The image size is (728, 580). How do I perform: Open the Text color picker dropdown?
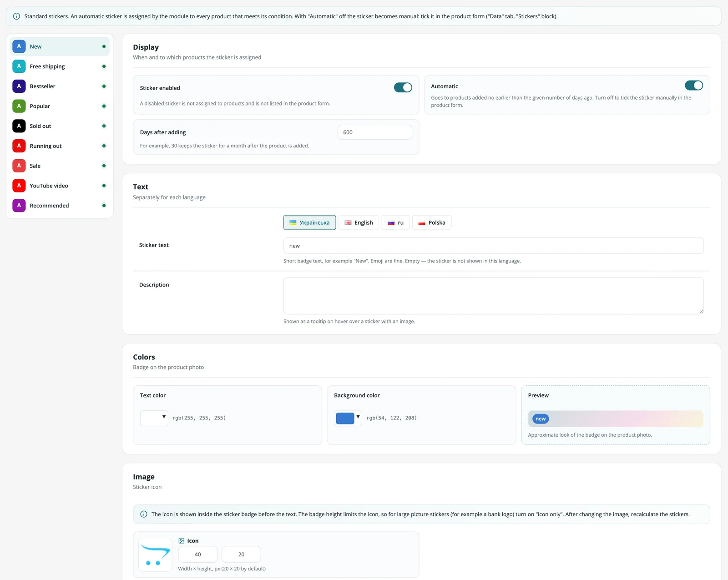154,418
